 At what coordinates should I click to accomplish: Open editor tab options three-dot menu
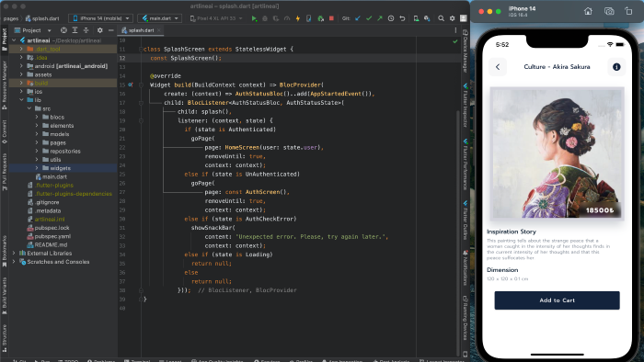(x=455, y=30)
